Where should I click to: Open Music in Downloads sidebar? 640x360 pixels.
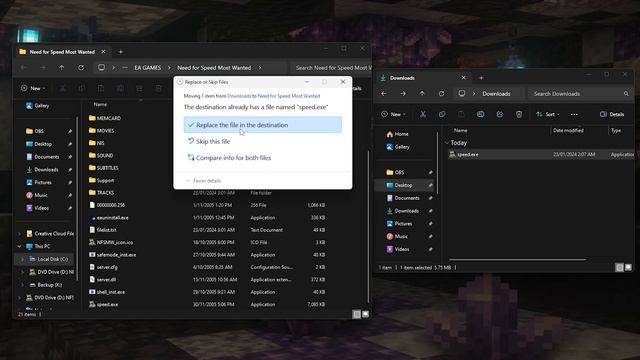(x=397, y=236)
